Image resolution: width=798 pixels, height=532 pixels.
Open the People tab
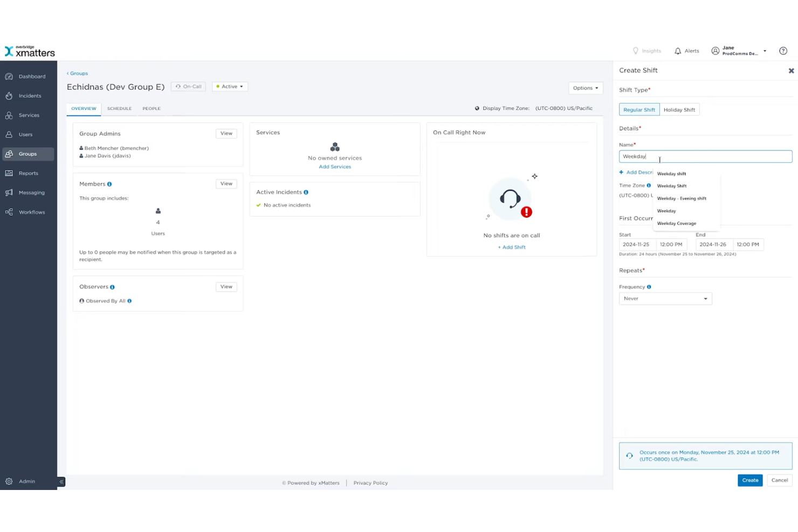click(151, 108)
